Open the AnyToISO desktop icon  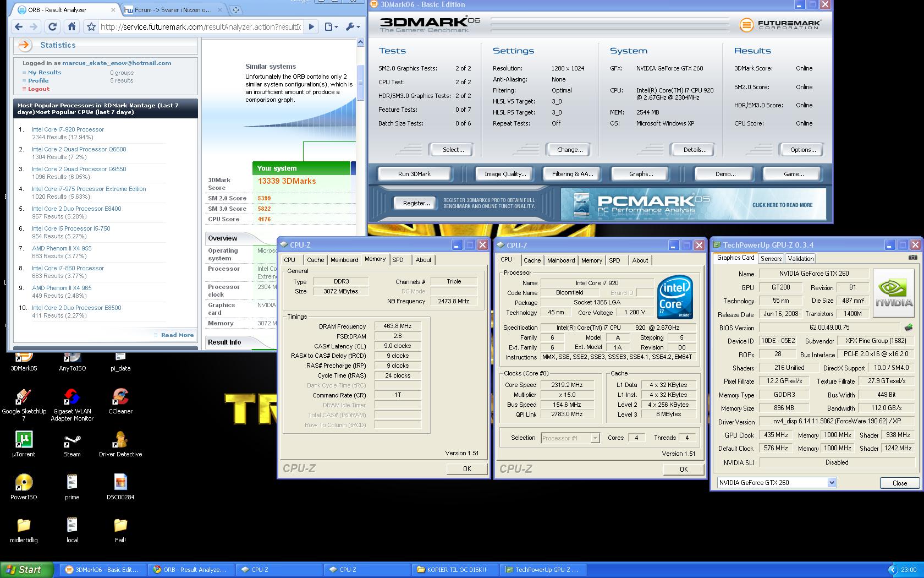[72, 361]
